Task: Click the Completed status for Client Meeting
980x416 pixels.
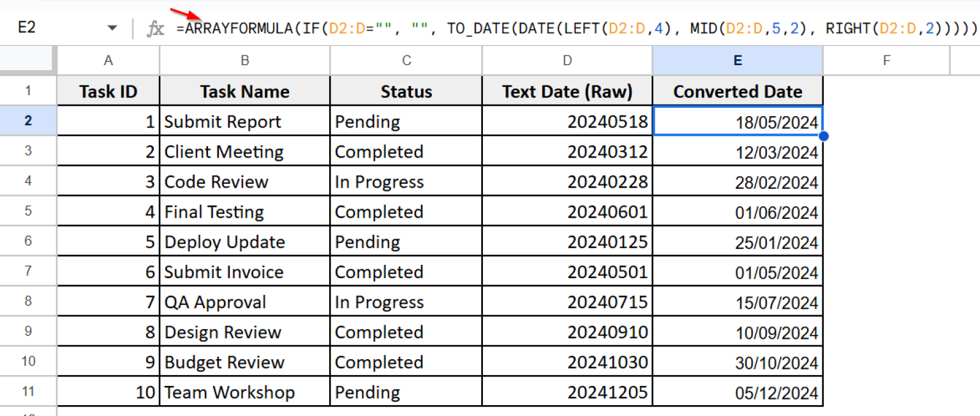Action: (x=406, y=151)
